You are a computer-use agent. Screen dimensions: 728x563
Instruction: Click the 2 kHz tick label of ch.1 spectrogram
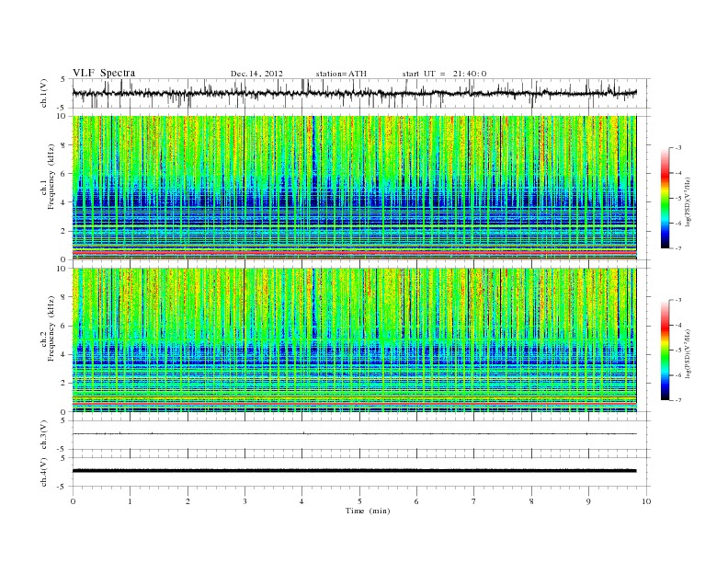pos(63,231)
